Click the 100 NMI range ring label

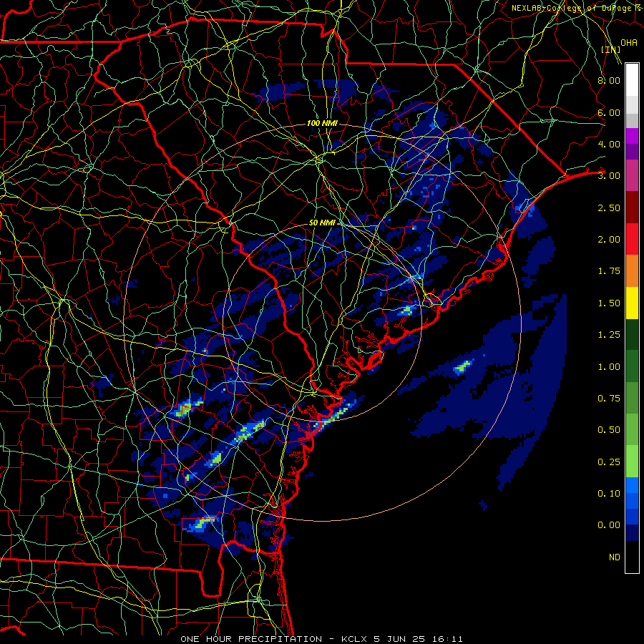coord(322,123)
